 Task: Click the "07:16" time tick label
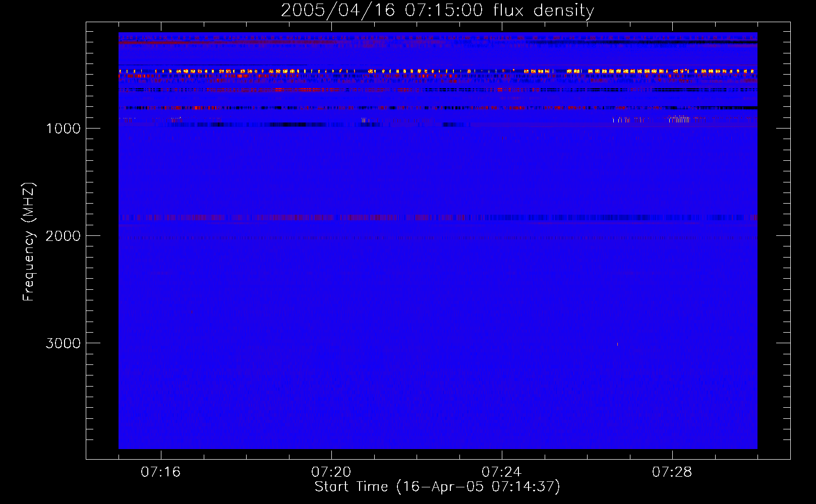click(x=161, y=472)
